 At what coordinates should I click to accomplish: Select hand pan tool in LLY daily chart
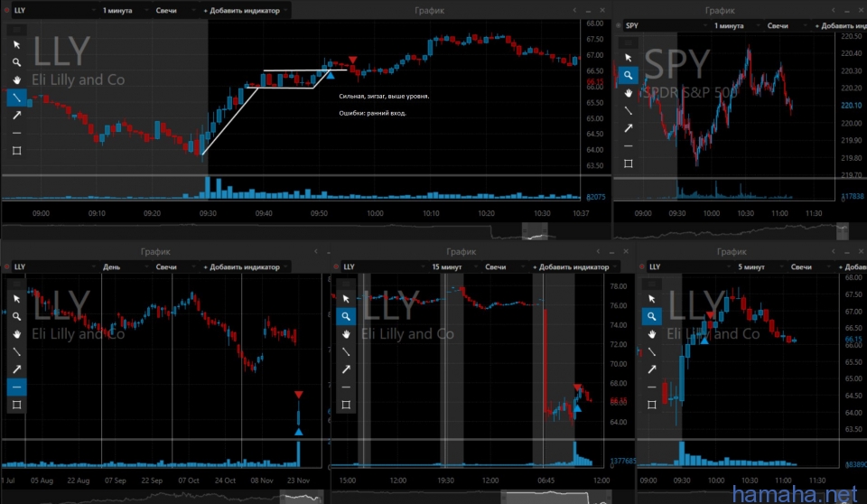coord(16,334)
